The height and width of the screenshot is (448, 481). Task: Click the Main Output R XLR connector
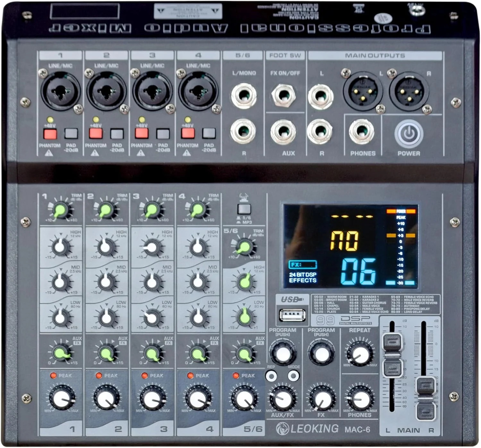pos(409,91)
